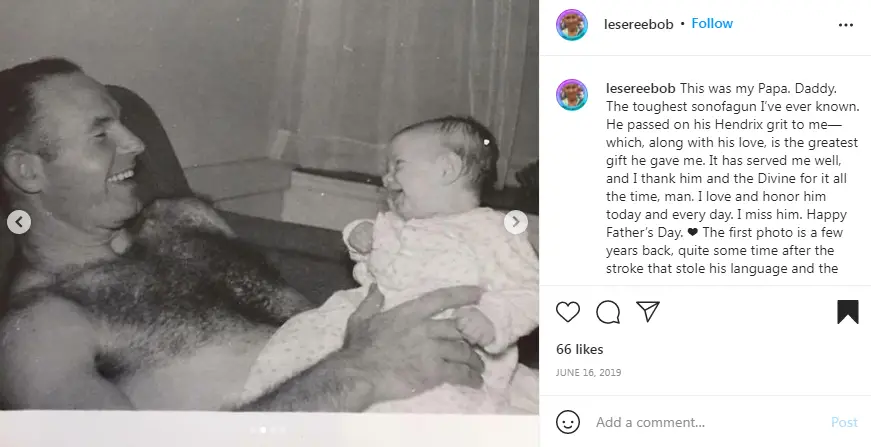
Task: Open lesereebob profile picture in the header
Action: [572, 25]
